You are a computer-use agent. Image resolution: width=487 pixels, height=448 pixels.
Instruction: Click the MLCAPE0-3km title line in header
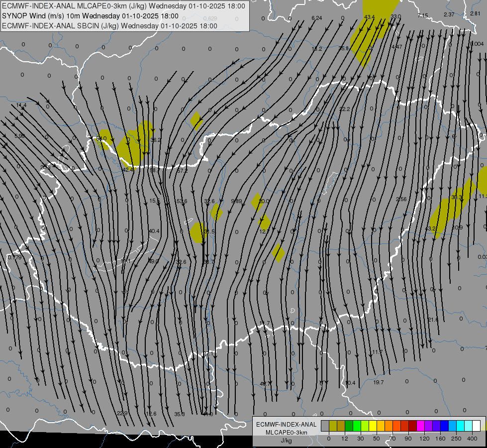pyautogui.click(x=123, y=6)
